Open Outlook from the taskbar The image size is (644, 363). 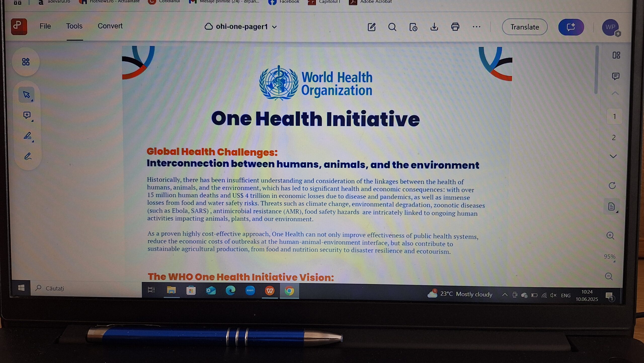click(211, 291)
